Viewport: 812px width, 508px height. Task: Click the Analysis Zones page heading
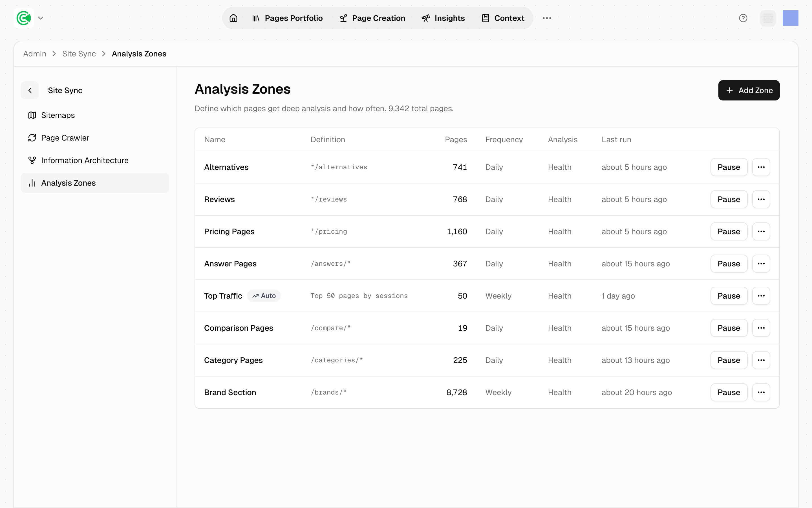[242, 89]
